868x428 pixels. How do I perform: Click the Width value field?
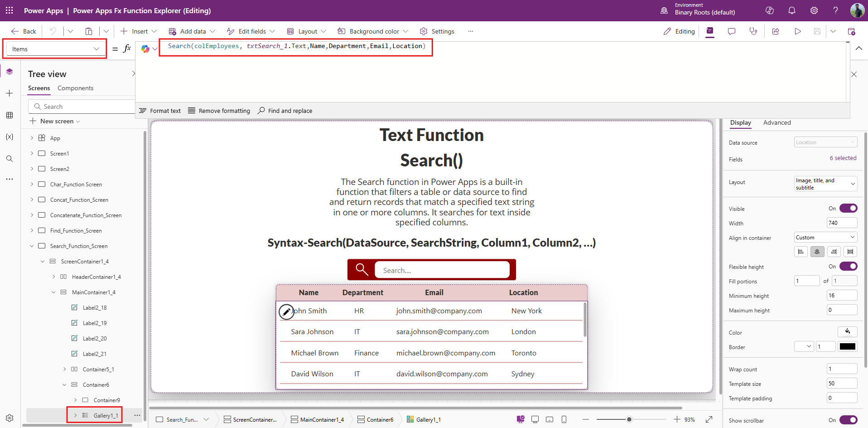pyautogui.click(x=842, y=223)
